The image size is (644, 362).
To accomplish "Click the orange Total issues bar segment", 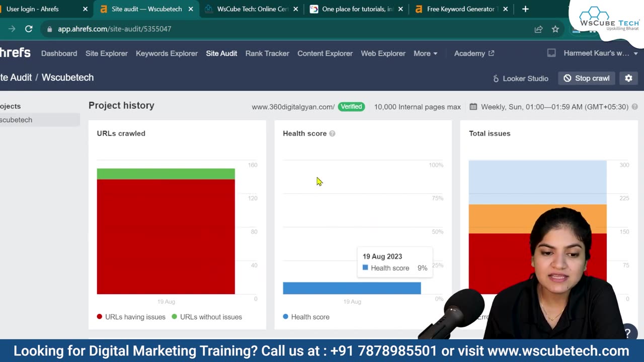I will [537, 219].
